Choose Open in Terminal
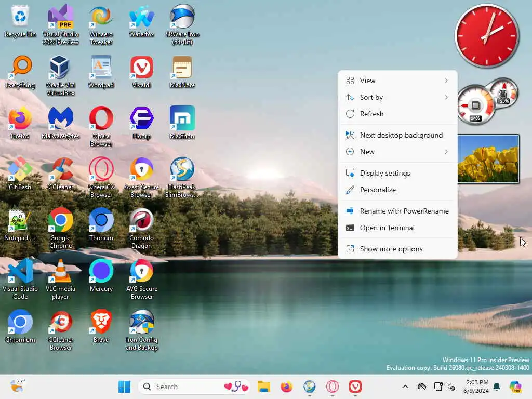 [397, 228]
